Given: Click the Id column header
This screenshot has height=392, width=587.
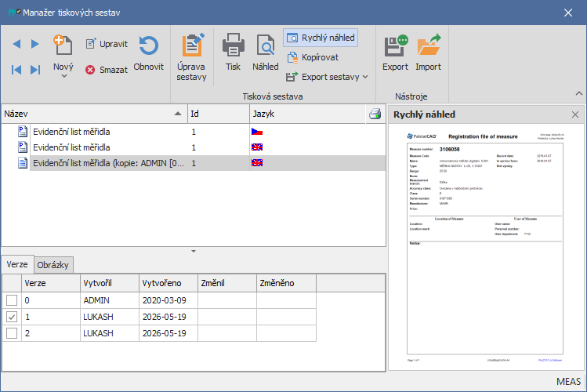Looking at the screenshot, I should tap(219, 114).
